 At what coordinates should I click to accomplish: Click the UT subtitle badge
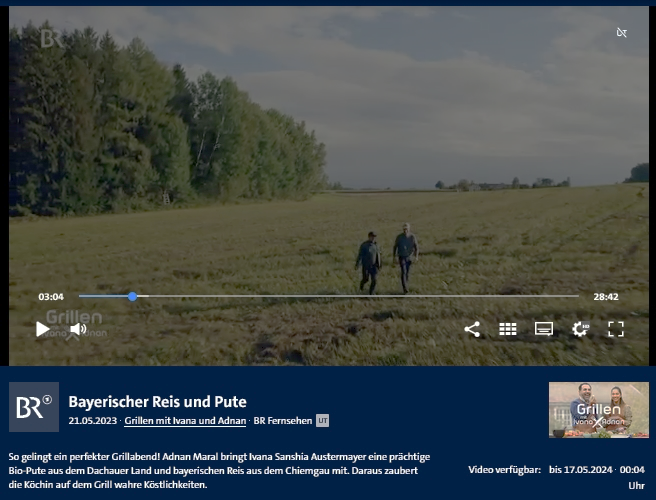pos(322,421)
